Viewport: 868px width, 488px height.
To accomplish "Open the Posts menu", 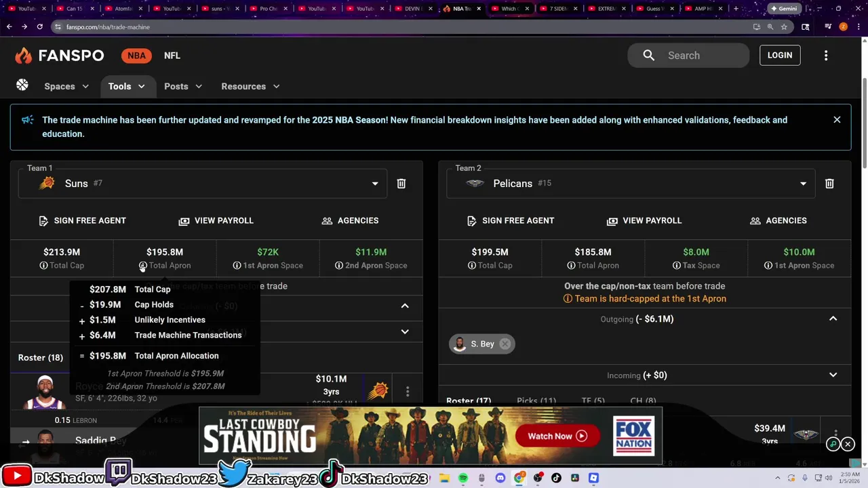I will 183,86.
